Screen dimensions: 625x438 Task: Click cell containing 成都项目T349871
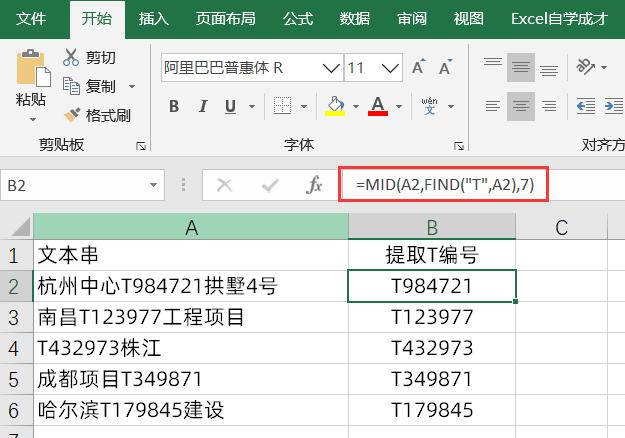191,379
